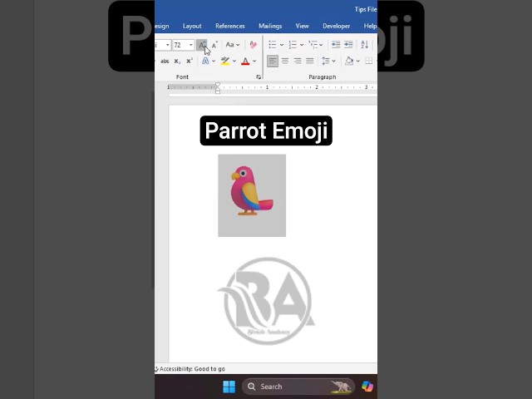Toggle subscript formatting

(177, 62)
